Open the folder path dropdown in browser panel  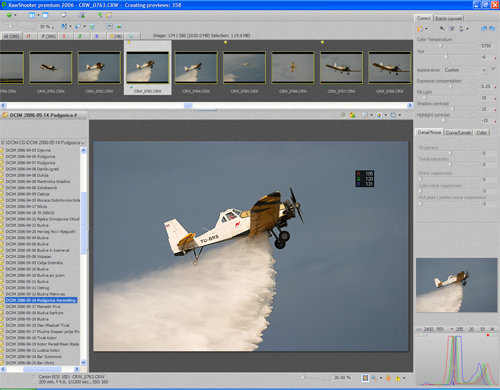click(x=82, y=143)
